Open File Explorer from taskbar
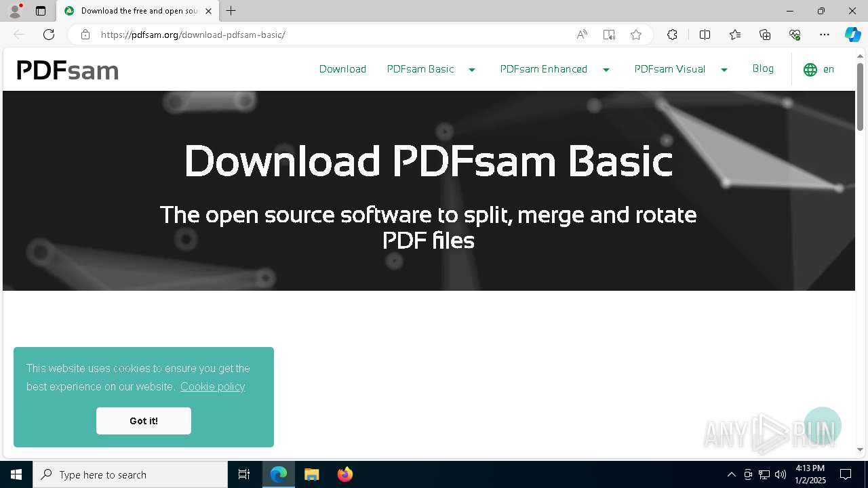 click(x=311, y=474)
